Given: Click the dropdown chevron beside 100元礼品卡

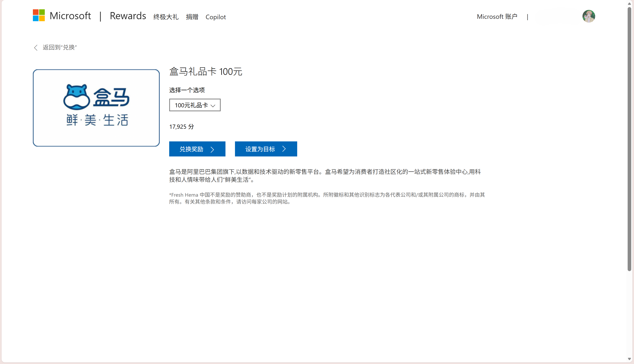Looking at the screenshot, I should 213,106.
